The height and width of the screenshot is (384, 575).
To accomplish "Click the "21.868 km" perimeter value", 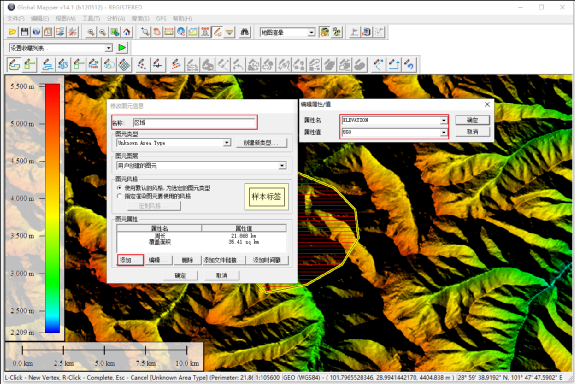I will click(x=243, y=235).
